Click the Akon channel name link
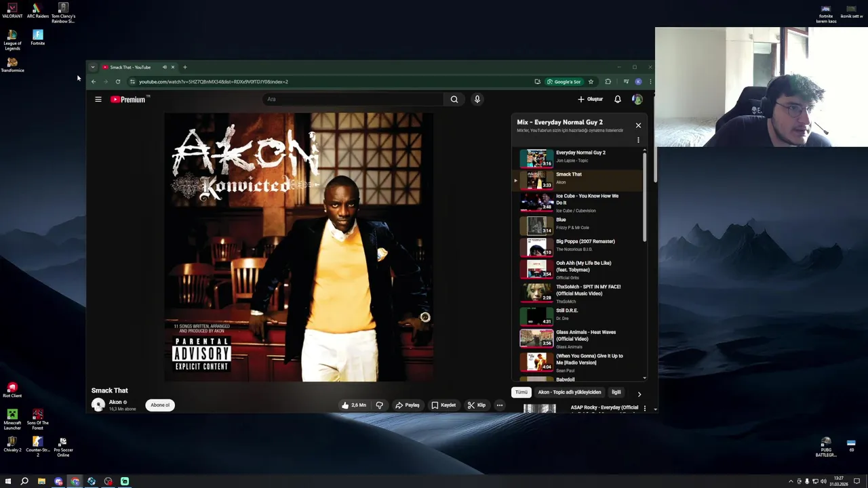 point(115,402)
